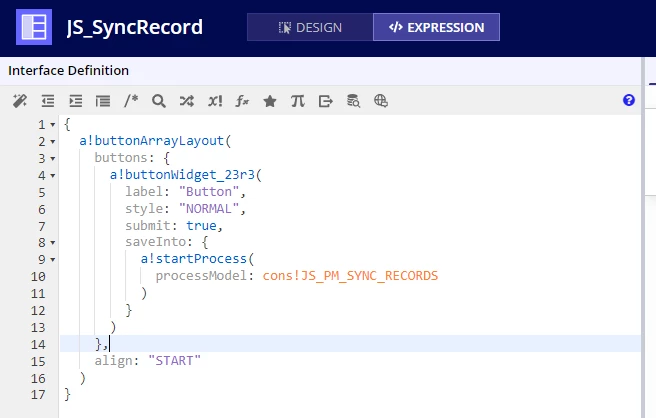Click the processModel parameter keyword
Image resolution: width=656 pixels, height=418 pixels.
[x=201, y=276]
